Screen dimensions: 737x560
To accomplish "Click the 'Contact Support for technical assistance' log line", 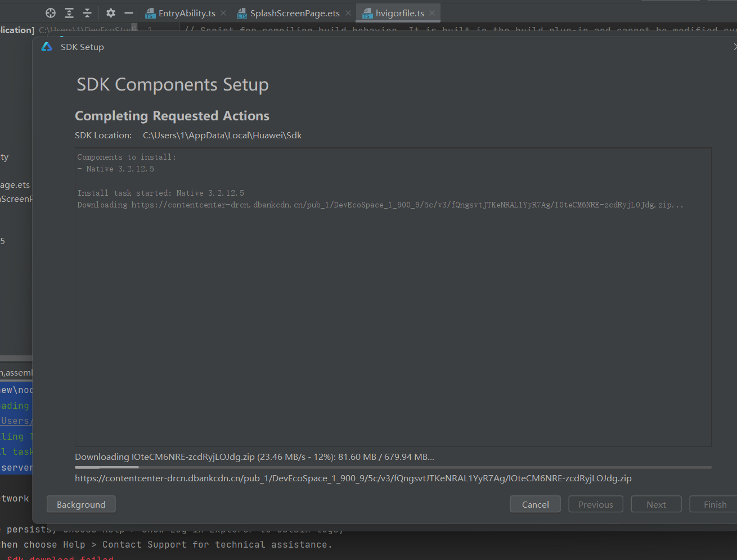I will point(166,544).
